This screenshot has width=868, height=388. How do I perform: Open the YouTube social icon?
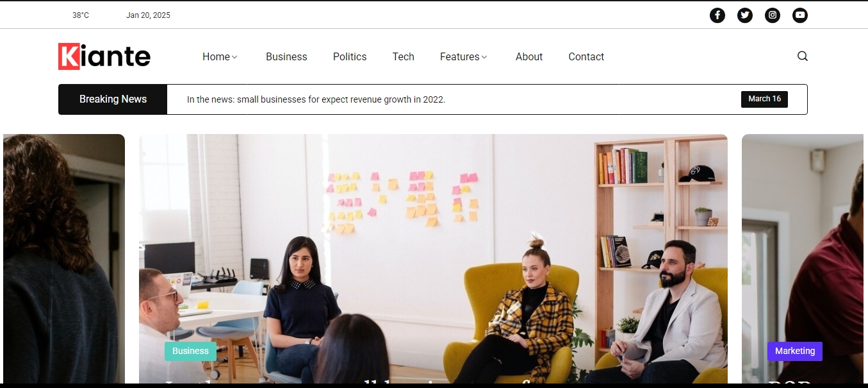point(800,15)
